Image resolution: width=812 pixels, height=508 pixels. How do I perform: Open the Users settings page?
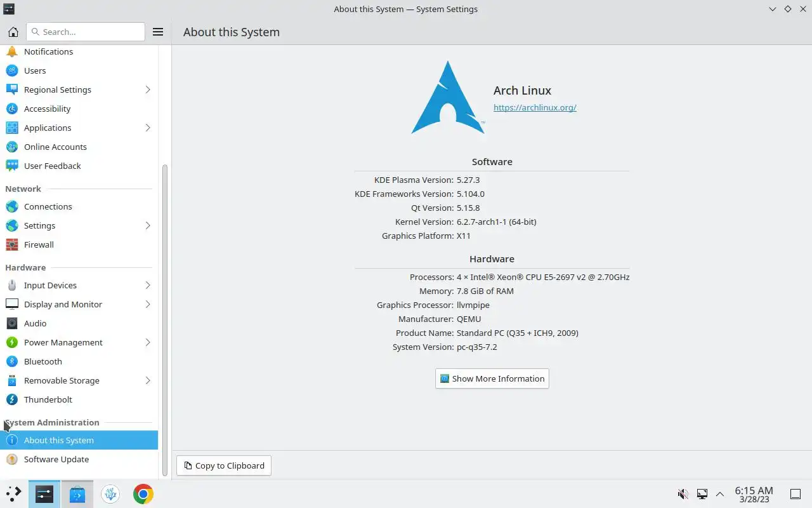pyautogui.click(x=79, y=70)
